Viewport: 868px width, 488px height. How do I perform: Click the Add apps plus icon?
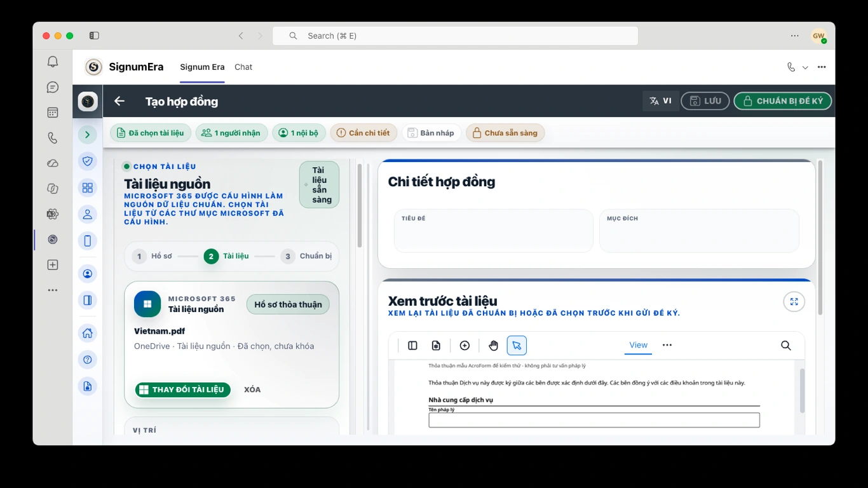(53, 265)
